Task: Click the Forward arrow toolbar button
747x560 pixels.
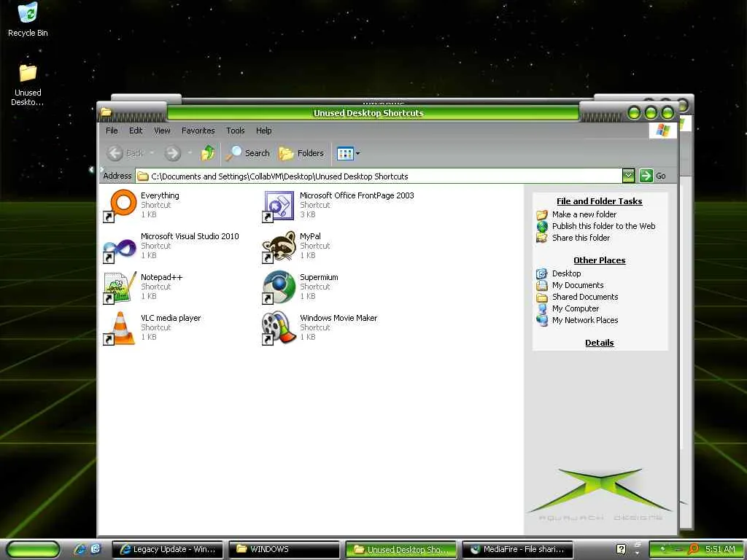Action: tap(172, 153)
